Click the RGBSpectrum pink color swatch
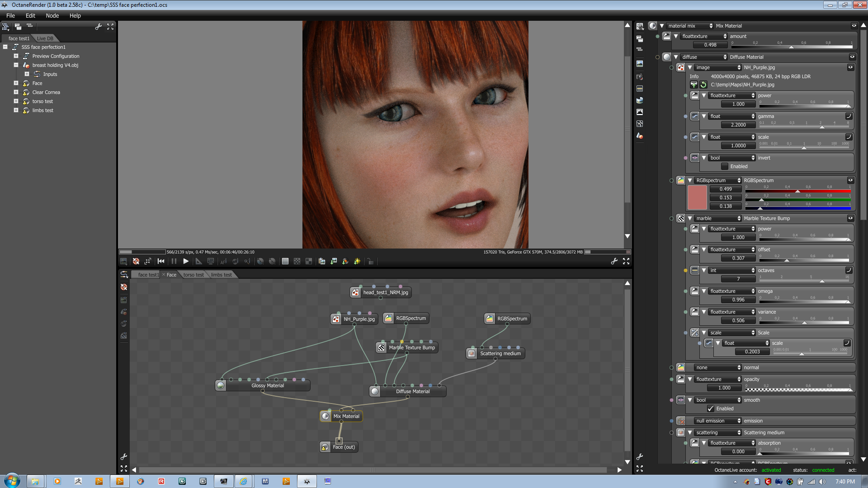Image resolution: width=868 pixels, height=488 pixels. [697, 197]
